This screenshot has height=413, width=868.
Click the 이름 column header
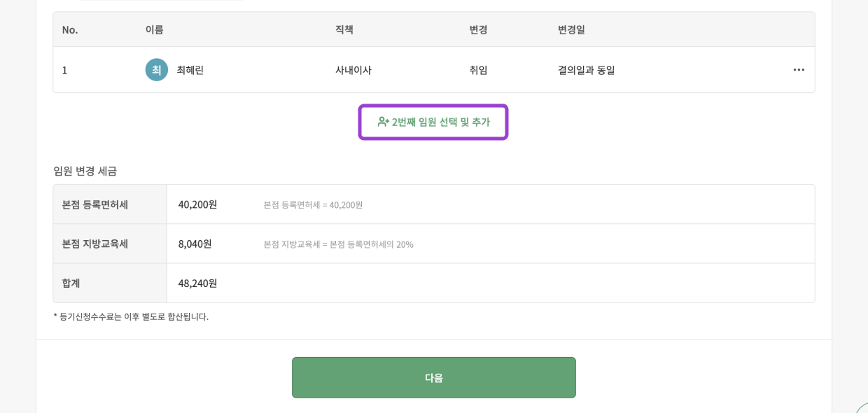[155, 29]
